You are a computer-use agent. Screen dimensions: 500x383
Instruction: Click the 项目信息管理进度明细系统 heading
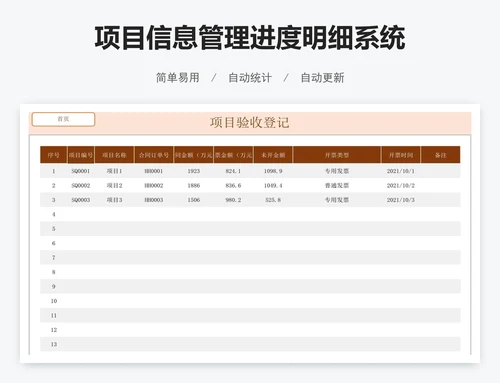tap(250, 38)
